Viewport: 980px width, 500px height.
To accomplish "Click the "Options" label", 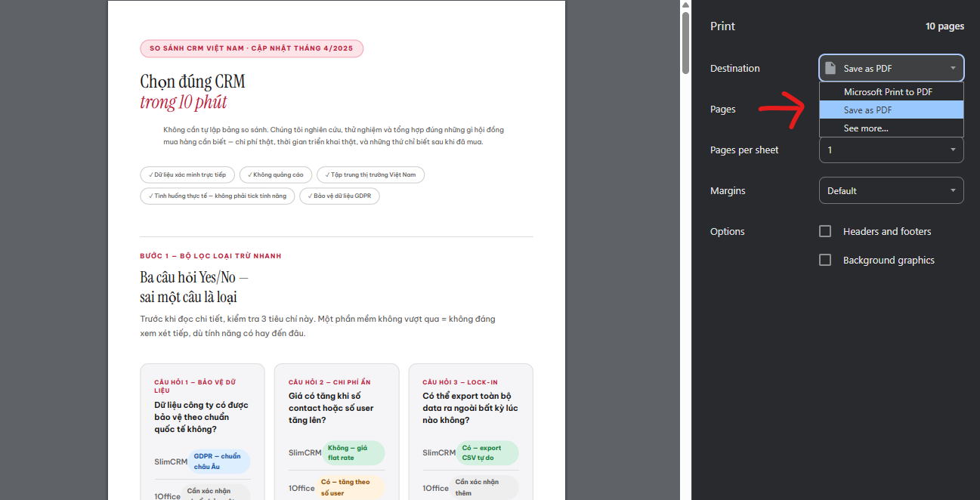I will click(x=728, y=231).
